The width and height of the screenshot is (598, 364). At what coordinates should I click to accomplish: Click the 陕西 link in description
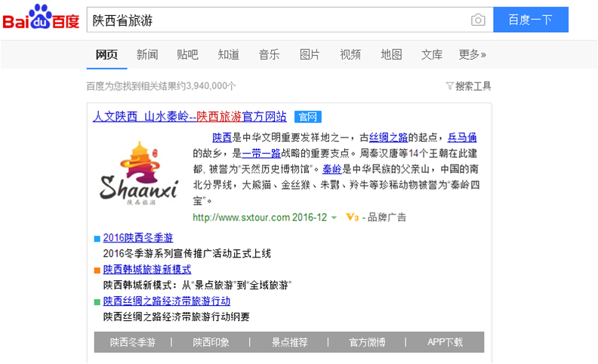tap(222, 137)
